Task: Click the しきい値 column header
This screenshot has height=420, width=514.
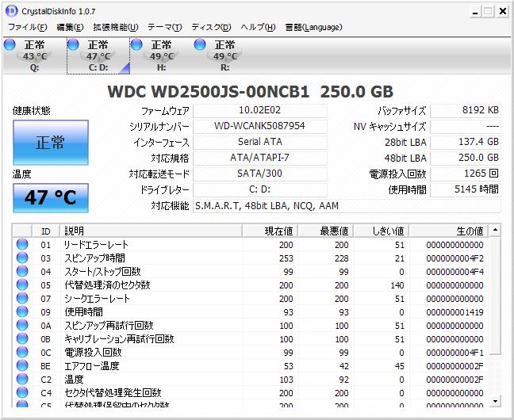Action: point(382,231)
